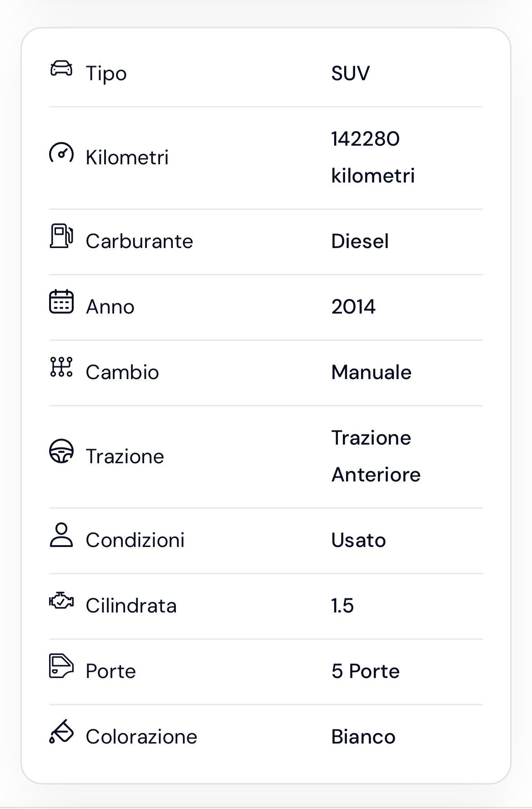Click the Bianco color value
532x809 pixels.
363,737
